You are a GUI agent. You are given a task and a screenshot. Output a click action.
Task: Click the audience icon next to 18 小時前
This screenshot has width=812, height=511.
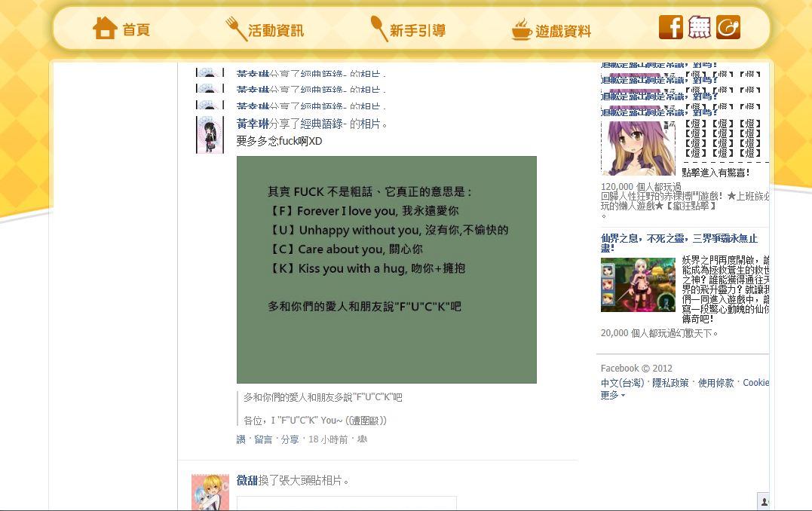click(x=362, y=439)
